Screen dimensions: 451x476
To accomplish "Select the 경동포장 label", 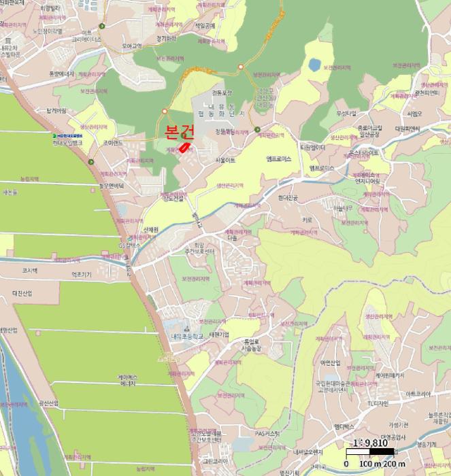I will (222, 92).
